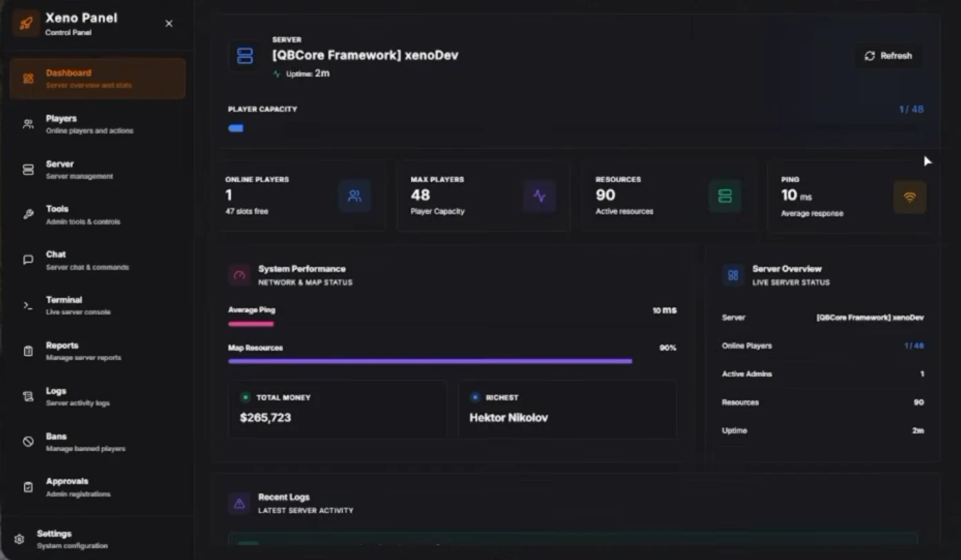This screenshot has height=560, width=961.
Task: Click the Online Players stat card
Action: point(301,196)
